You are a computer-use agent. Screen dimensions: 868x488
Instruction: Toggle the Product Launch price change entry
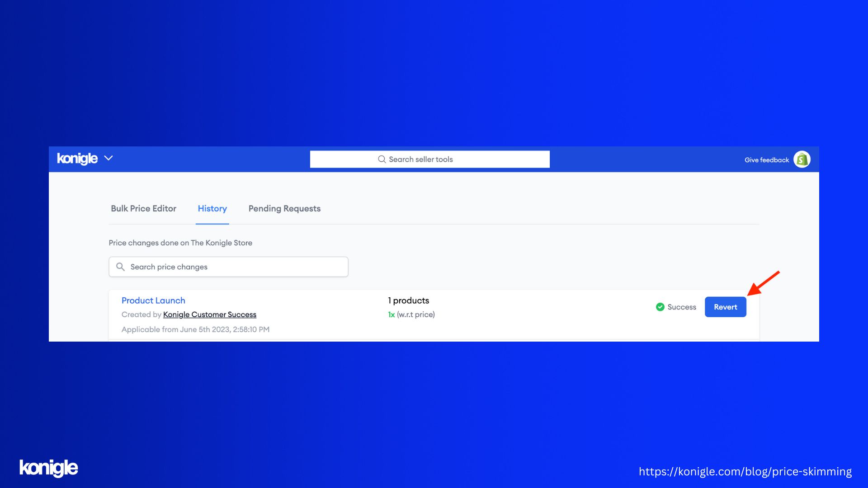click(153, 300)
